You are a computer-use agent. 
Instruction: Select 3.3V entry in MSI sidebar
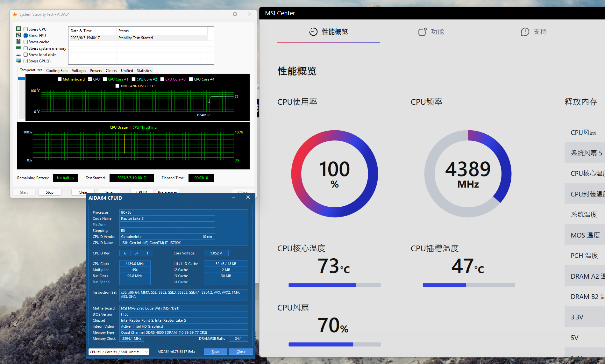(x=585, y=317)
